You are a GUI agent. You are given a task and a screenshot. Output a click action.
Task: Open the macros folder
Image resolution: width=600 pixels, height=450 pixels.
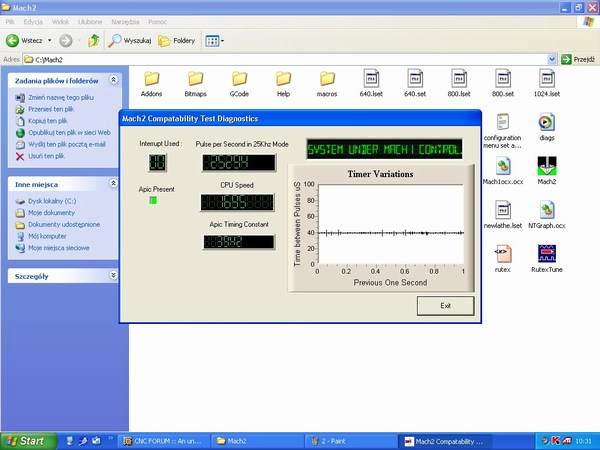(327, 83)
